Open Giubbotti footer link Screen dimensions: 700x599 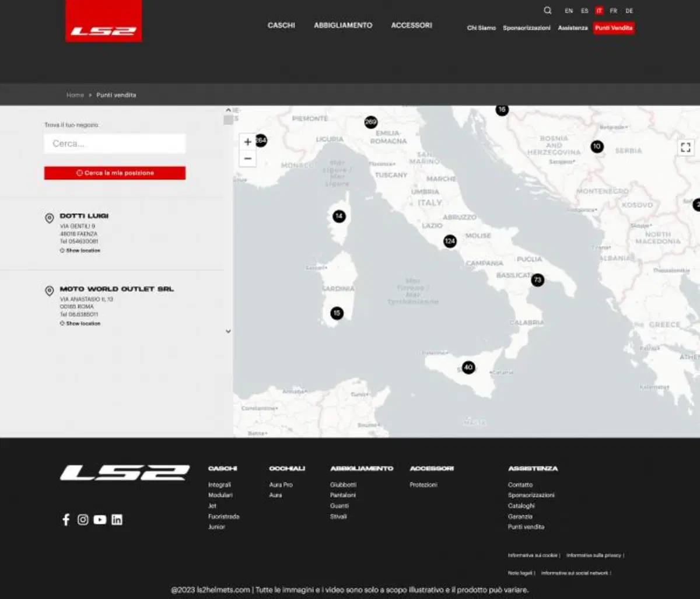pos(343,485)
